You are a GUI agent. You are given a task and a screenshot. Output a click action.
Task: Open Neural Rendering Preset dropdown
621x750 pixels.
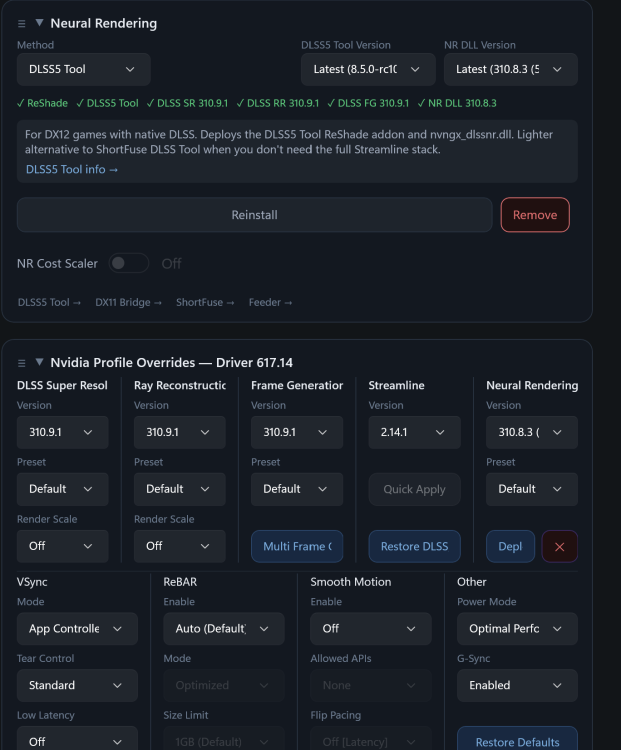pyautogui.click(x=532, y=489)
